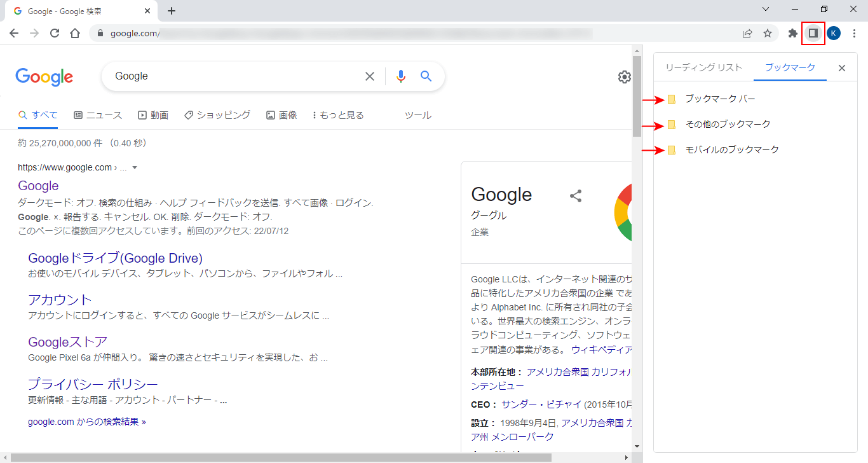Open Googleドライブ(Google Drive) link
The width and height of the screenshot is (868, 463).
point(115,258)
